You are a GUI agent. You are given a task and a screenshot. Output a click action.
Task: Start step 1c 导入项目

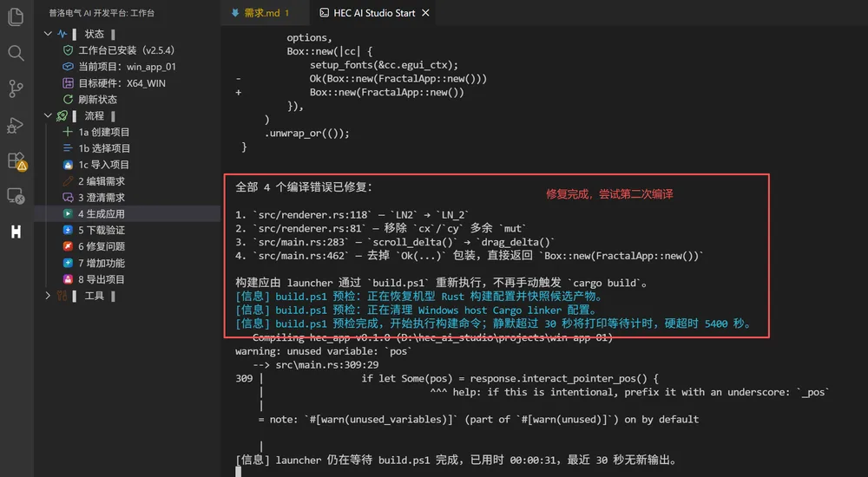128,165
